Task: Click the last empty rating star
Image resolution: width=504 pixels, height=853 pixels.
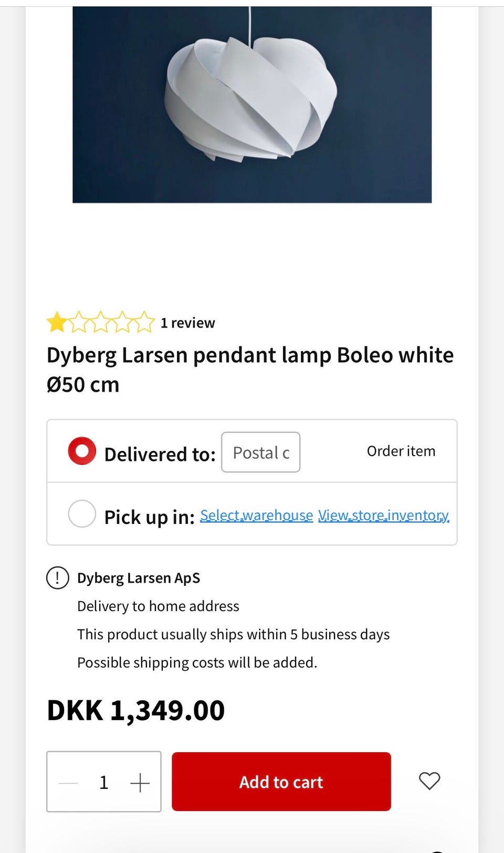Action: coord(144,322)
